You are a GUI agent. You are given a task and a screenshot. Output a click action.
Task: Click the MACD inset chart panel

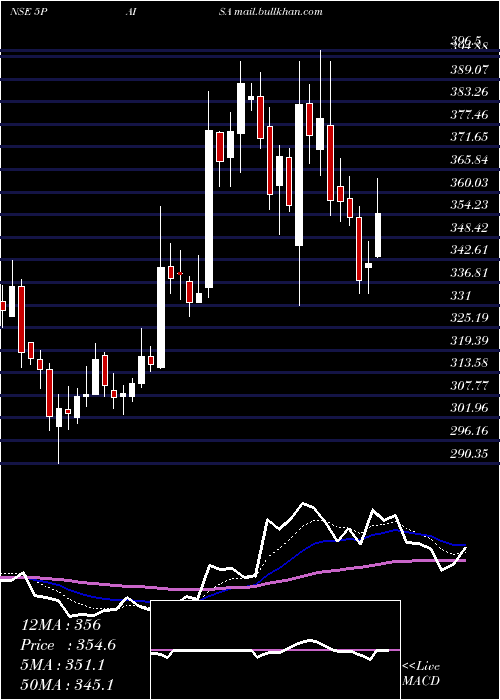point(275,650)
